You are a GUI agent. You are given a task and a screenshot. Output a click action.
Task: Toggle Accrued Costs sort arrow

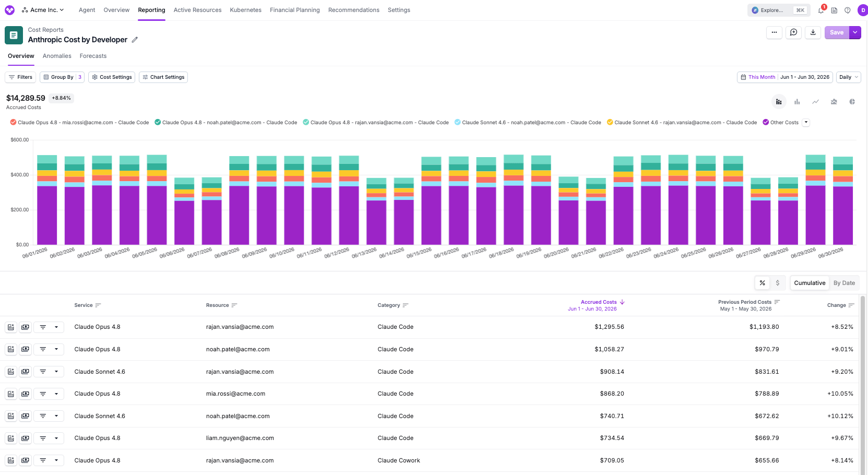pyautogui.click(x=622, y=302)
